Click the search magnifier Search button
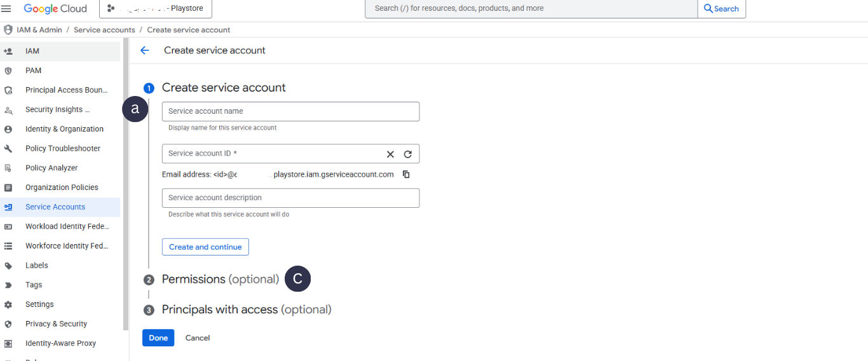 (721, 8)
